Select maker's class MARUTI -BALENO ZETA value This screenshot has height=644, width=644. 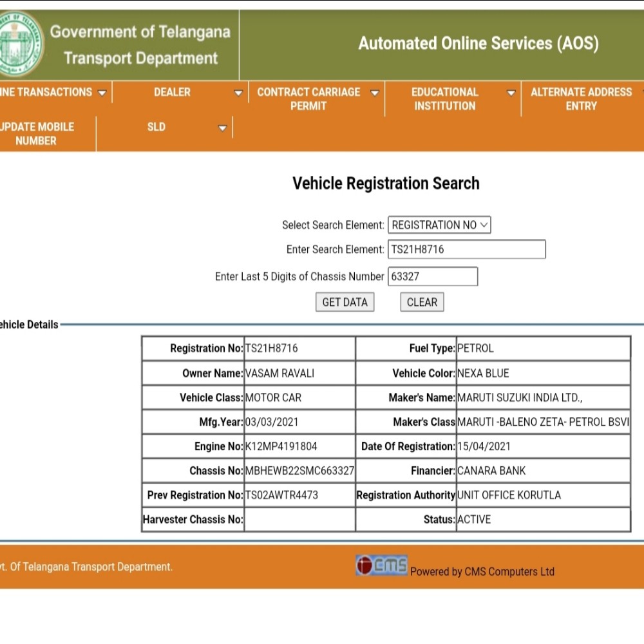(543, 422)
